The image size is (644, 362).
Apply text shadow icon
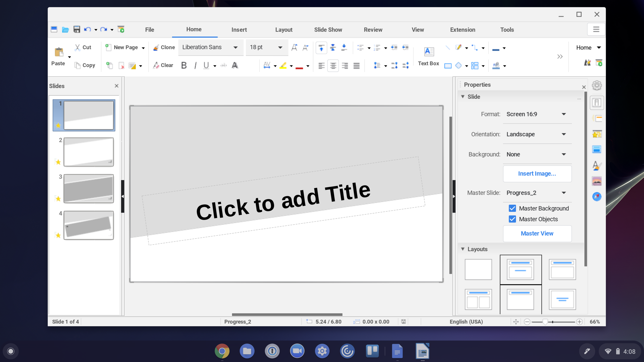coord(235,66)
